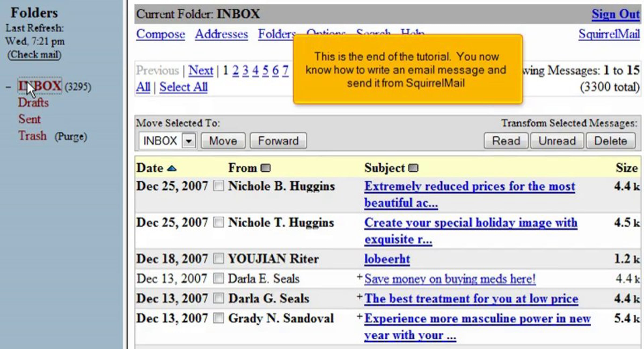Collapse the INBOX folder minus sign
Screen dimensions: 644x349
8,87
